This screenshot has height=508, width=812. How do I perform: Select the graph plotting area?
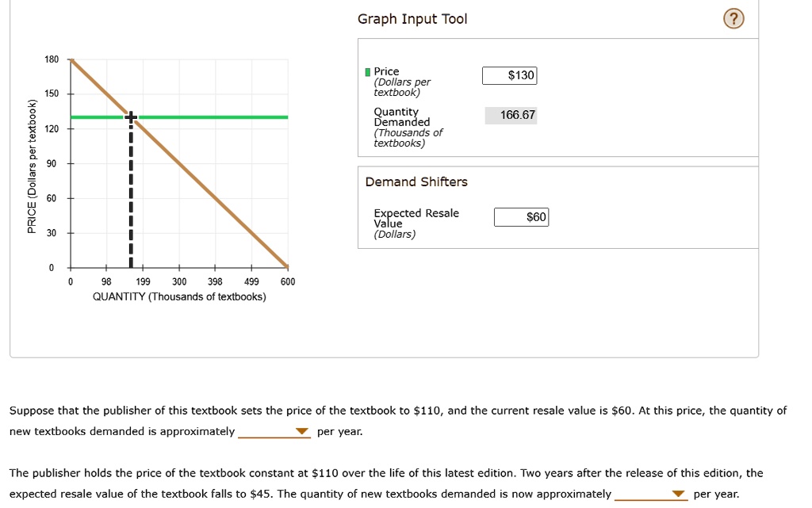[178, 162]
